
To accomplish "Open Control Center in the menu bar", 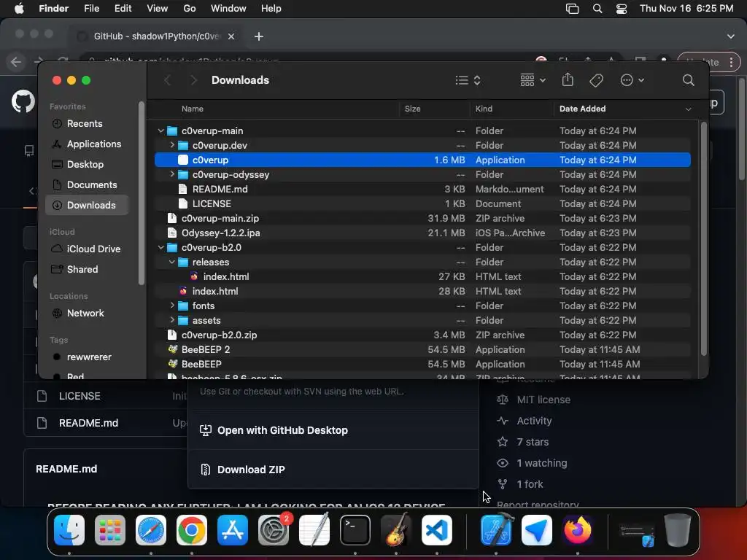I will point(622,9).
